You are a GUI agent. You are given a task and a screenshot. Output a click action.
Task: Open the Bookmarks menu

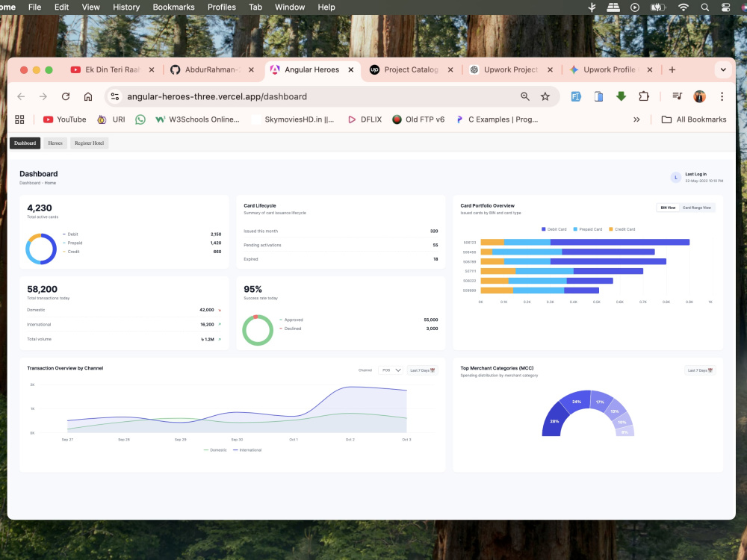tap(173, 7)
